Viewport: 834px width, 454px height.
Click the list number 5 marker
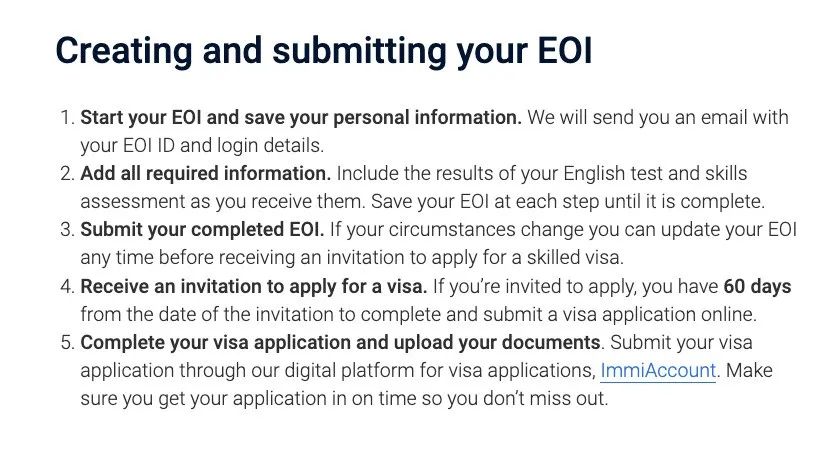pos(67,342)
